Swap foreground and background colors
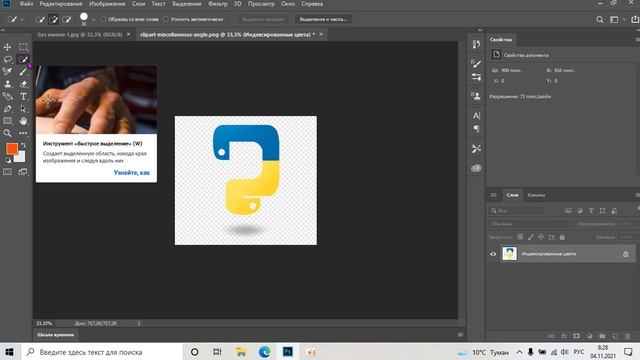Screen dimensions: 640x360 pos(23,145)
